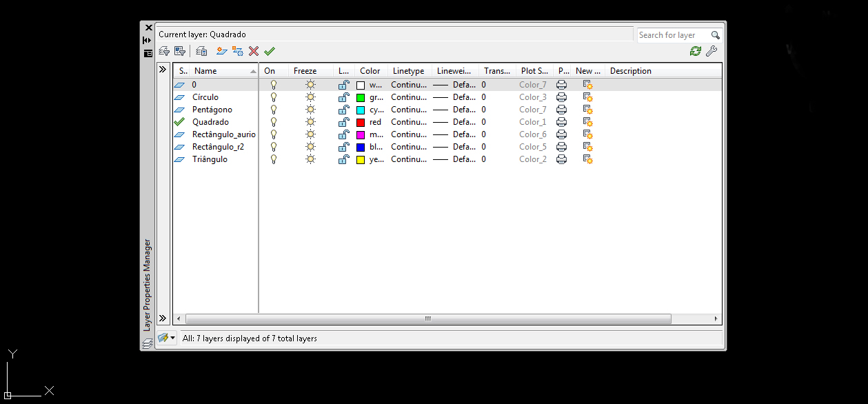
Task: Select layer name Rectângulo_r2
Action: click(x=218, y=147)
